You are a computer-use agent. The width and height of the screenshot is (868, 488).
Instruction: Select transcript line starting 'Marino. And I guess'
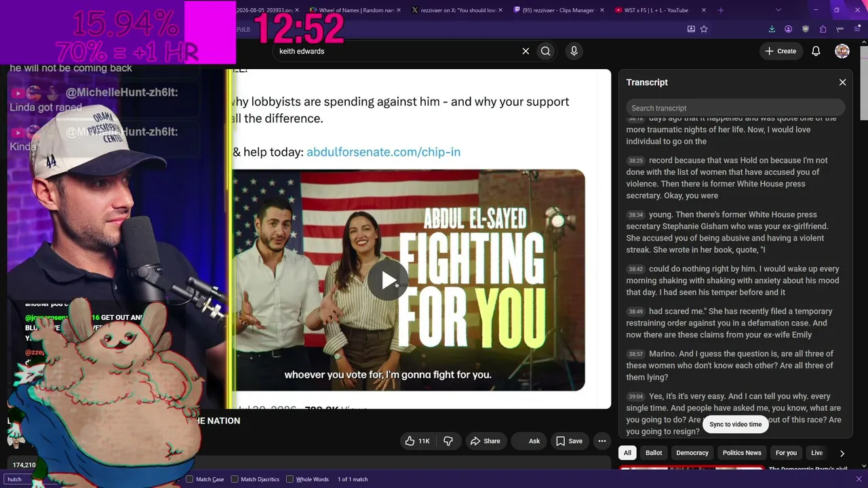coord(733,365)
